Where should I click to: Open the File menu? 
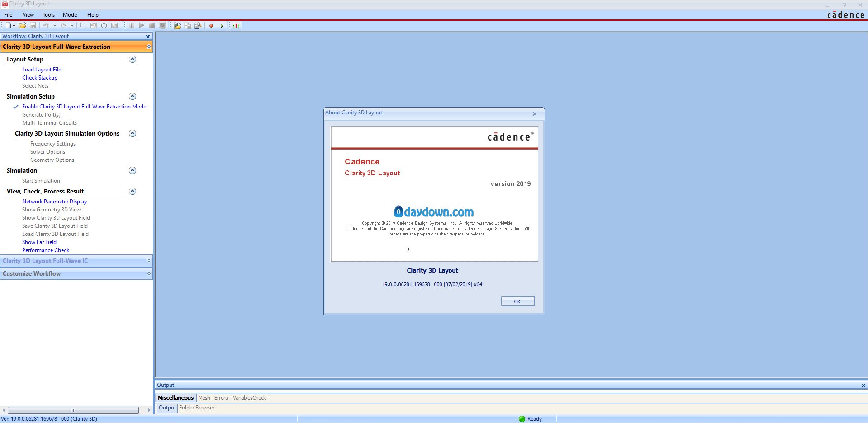pos(8,15)
